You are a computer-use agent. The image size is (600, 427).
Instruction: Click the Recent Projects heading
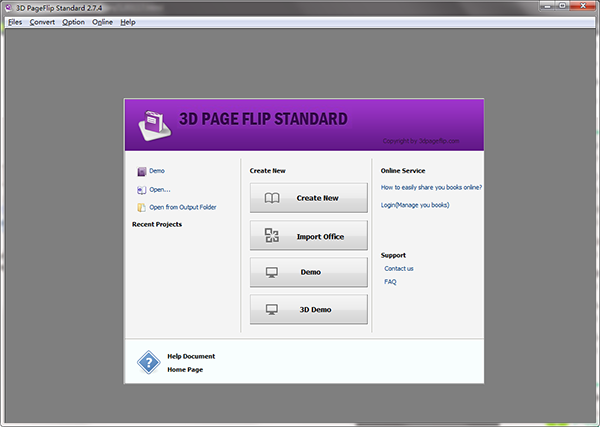point(157,224)
